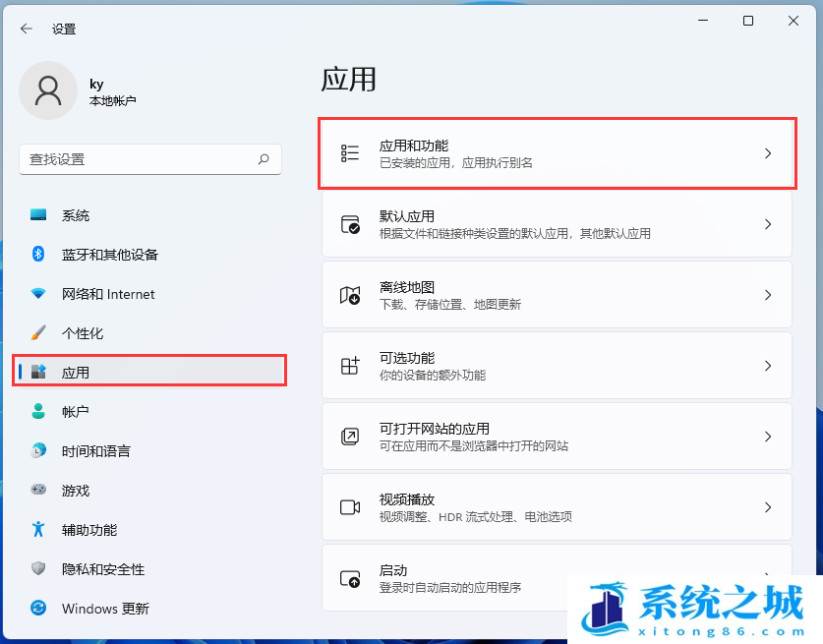Expand 默认应用 using its right chevron
This screenshot has height=644, width=823.
[x=768, y=224]
